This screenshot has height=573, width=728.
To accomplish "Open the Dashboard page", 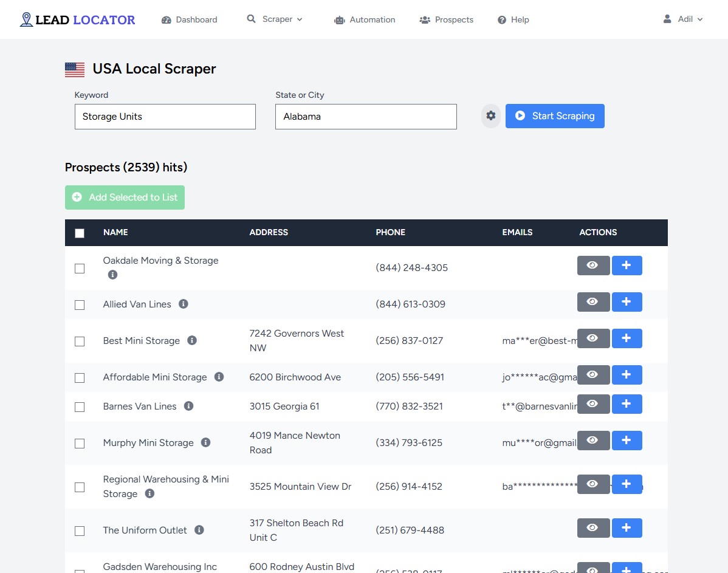I will pos(190,19).
